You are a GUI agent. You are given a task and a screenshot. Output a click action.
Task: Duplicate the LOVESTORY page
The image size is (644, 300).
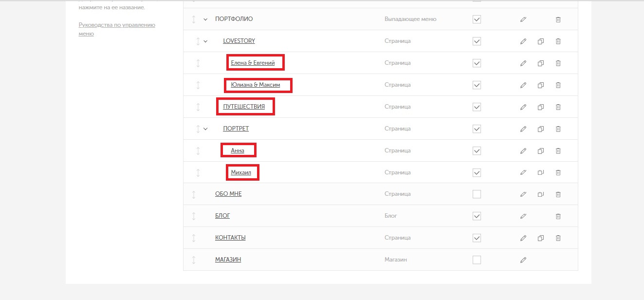point(540,41)
